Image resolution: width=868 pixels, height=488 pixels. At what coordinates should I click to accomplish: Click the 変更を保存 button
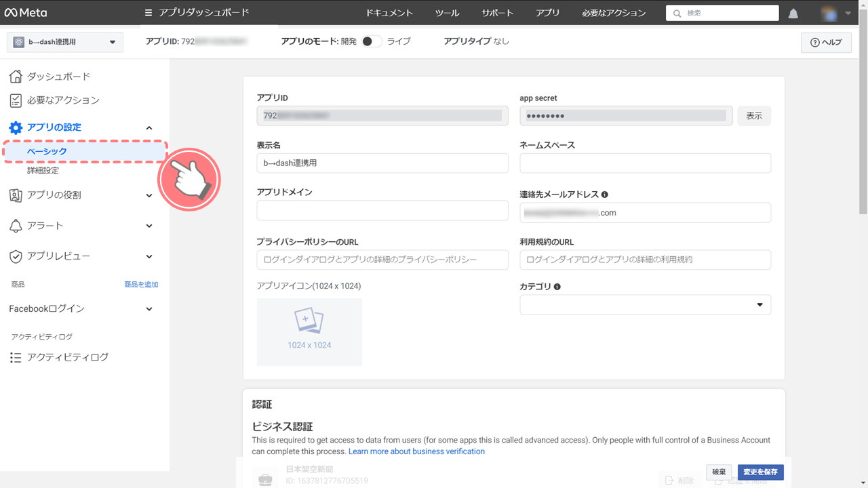tap(760, 472)
